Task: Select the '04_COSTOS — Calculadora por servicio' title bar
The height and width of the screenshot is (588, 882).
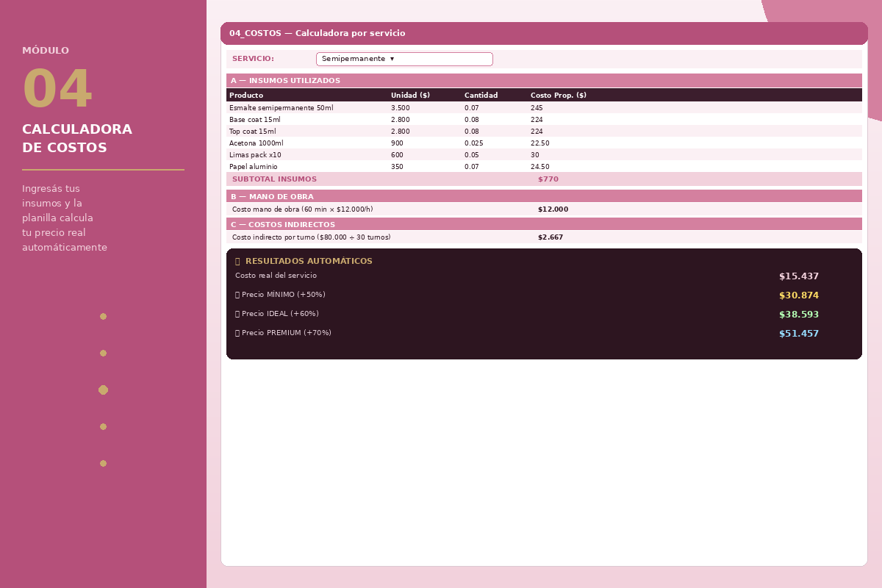Action: [544, 33]
